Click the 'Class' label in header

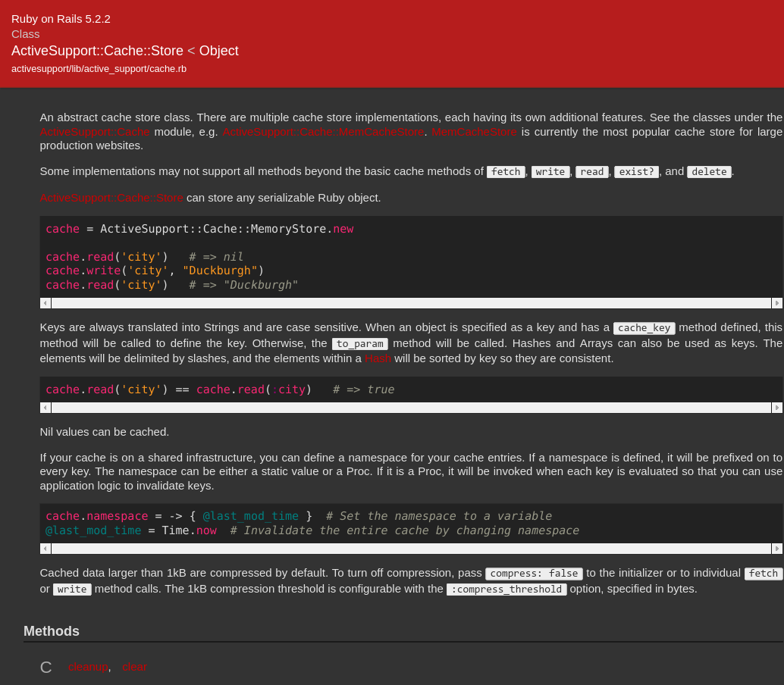click(x=26, y=34)
